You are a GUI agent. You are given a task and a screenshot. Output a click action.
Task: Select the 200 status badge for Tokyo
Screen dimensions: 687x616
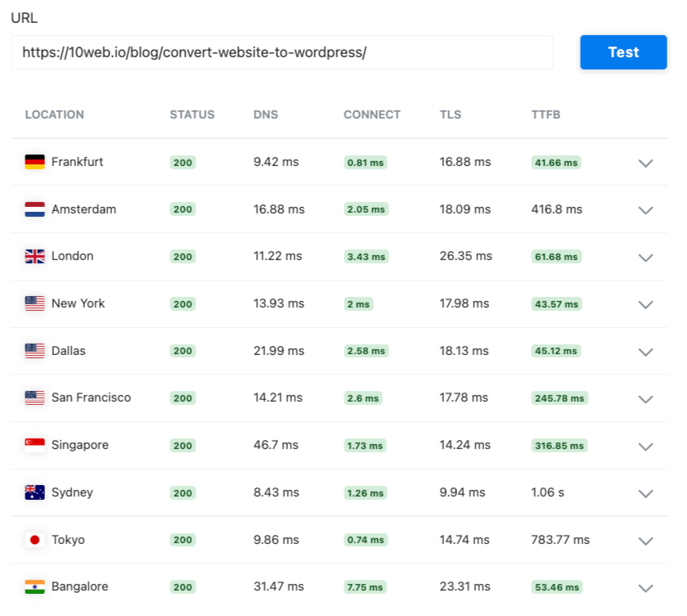pyautogui.click(x=182, y=540)
